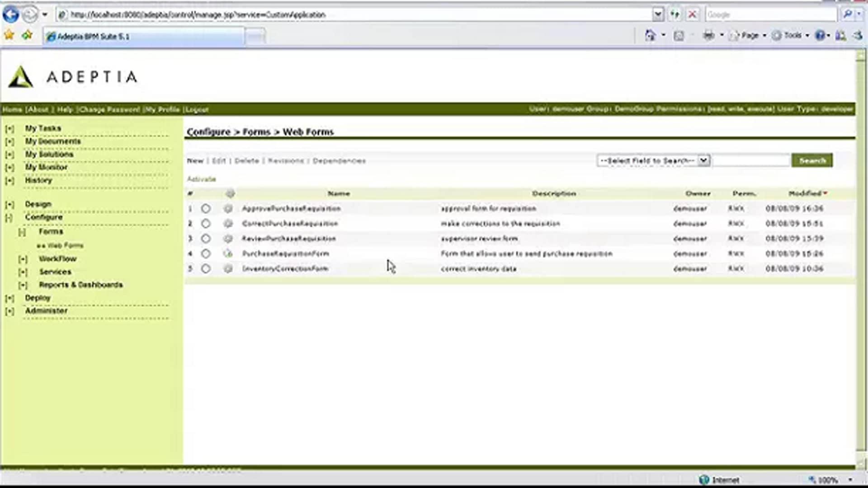Open My Profile in top menu
The height and width of the screenshot is (488, 868).
[x=162, y=109]
